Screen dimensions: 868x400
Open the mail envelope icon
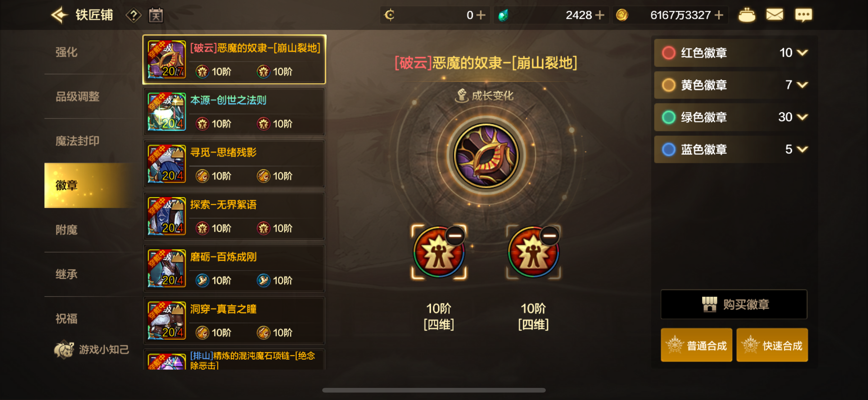(x=775, y=15)
